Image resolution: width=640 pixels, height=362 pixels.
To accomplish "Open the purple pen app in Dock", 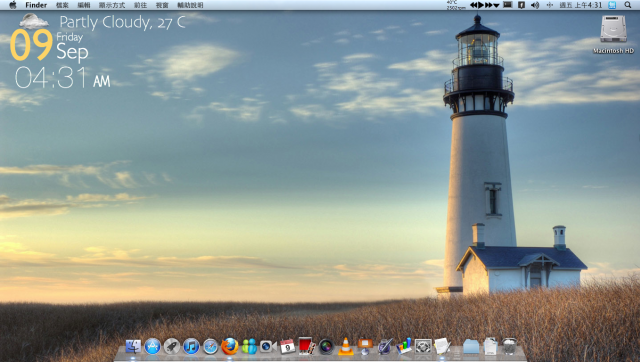I will coord(384,346).
